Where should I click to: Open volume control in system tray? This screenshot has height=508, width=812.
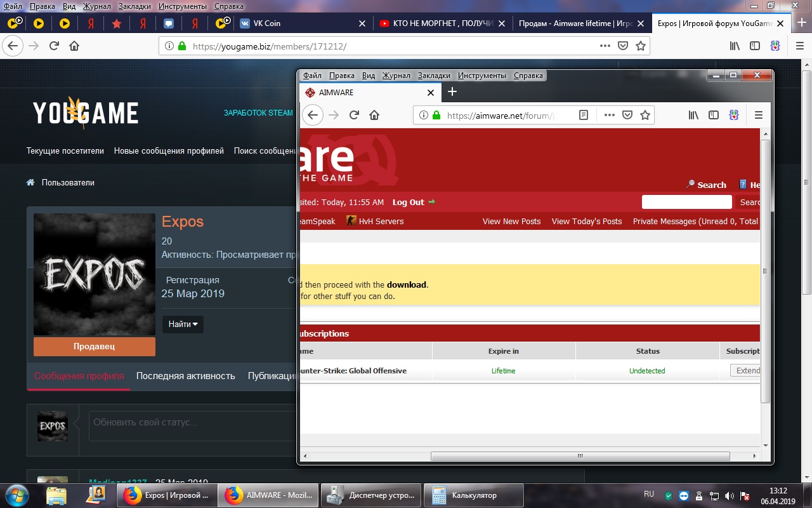[730, 495]
